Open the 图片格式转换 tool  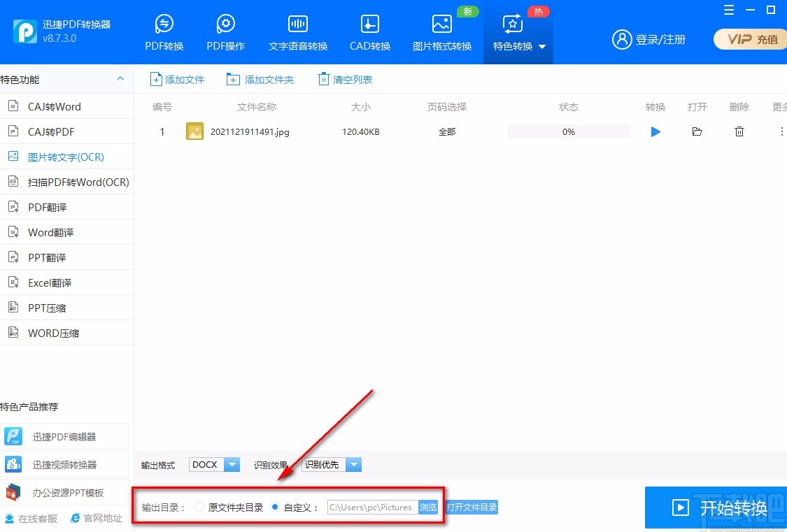442,31
